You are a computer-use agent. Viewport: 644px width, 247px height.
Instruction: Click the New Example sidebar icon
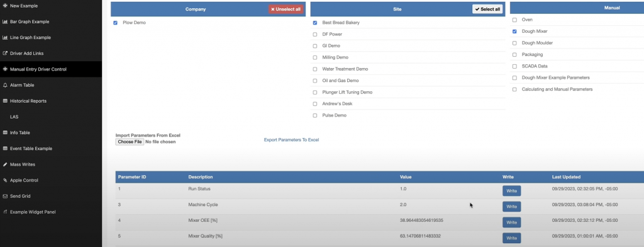[5, 6]
